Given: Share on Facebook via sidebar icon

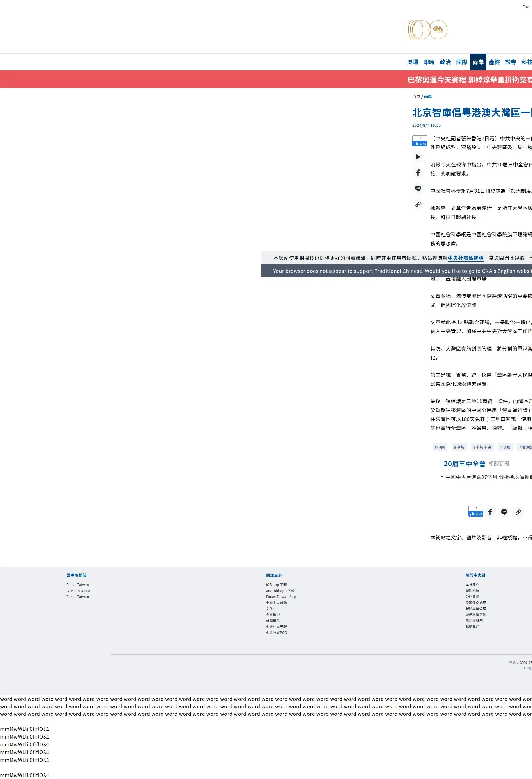Looking at the screenshot, I should [418, 172].
